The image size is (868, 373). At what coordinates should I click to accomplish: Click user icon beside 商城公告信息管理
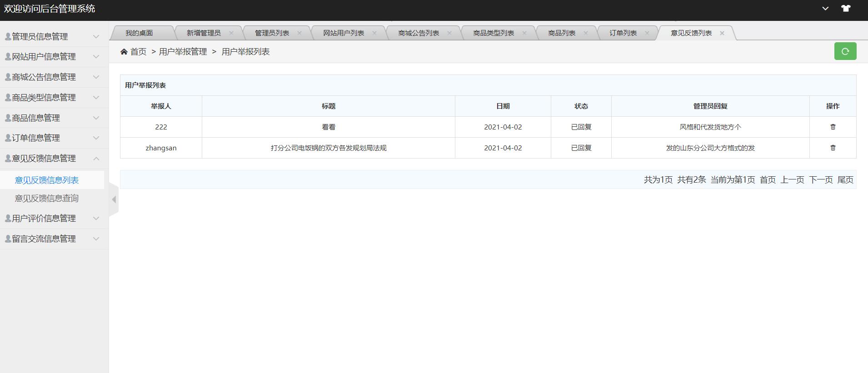(8, 77)
